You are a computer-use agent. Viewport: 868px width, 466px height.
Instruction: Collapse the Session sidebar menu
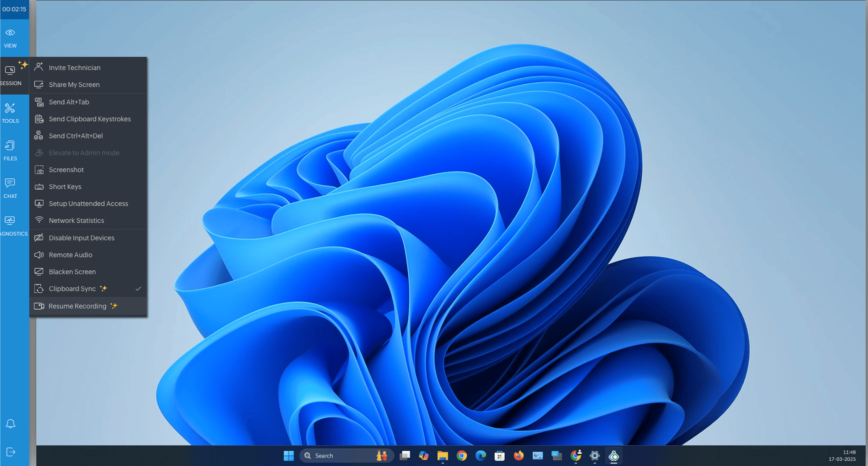tap(10, 75)
